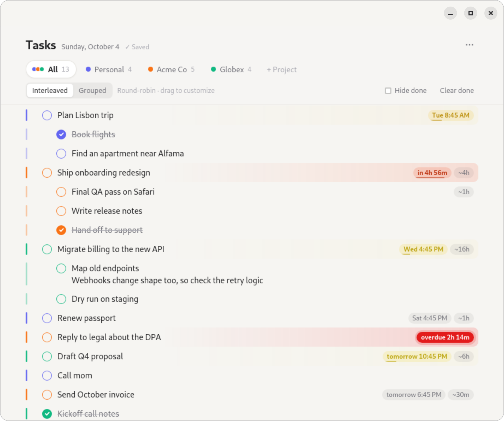Uncheck Hand off to support
Screen dimensions: 504x421
61,230
